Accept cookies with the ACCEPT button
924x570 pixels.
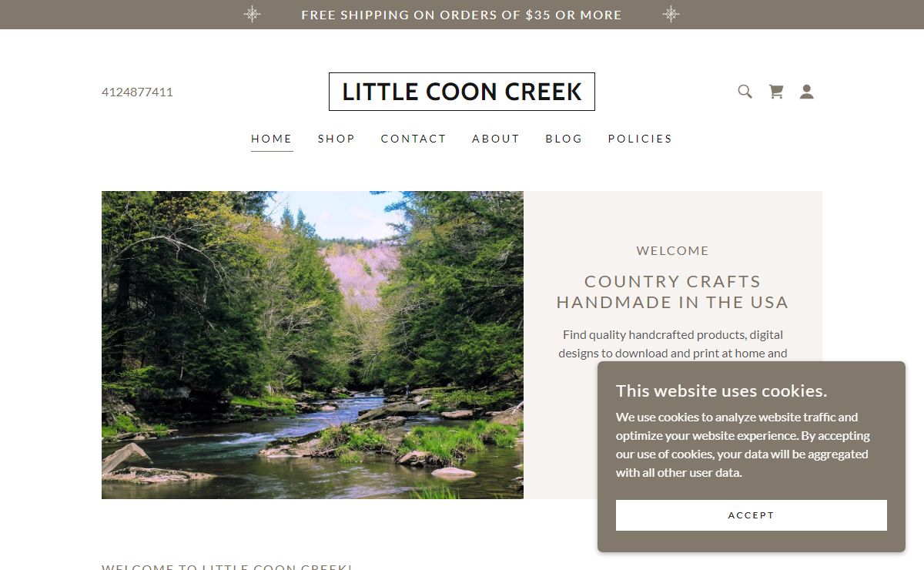(751, 515)
